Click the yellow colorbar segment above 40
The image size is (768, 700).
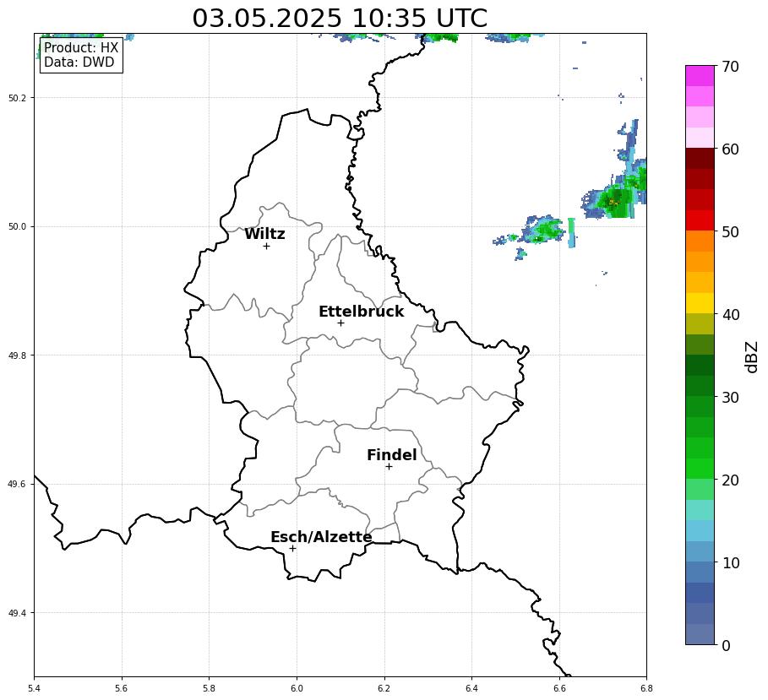point(700,303)
